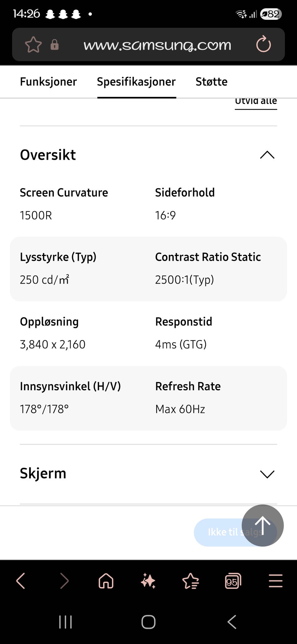Reload the page with refresh icon
The image size is (297, 644).
pyautogui.click(x=263, y=44)
